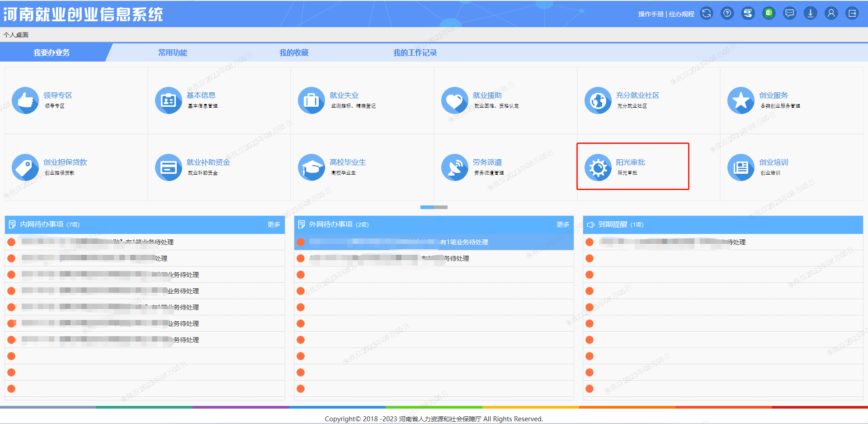Click 更多 in 内网待办事项 panel
868x424 pixels.
click(x=274, y=224)
